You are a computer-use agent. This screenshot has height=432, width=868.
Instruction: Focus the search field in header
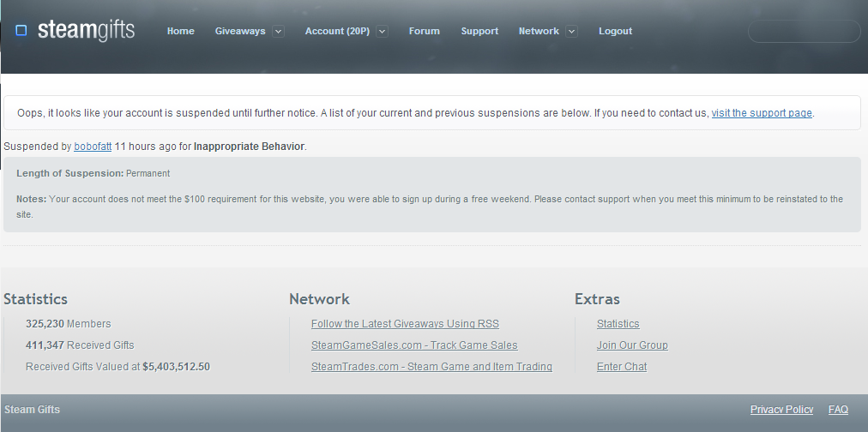pyautogui.click(x=804, y=32)
